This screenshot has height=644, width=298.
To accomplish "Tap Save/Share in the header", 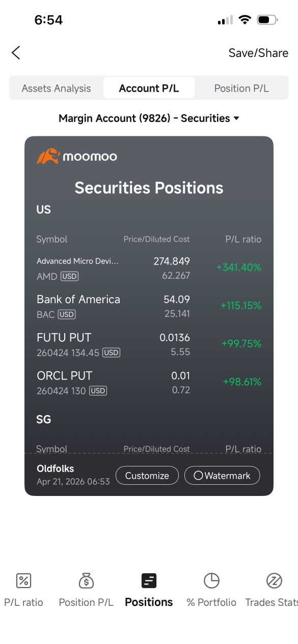I will 258,53.
